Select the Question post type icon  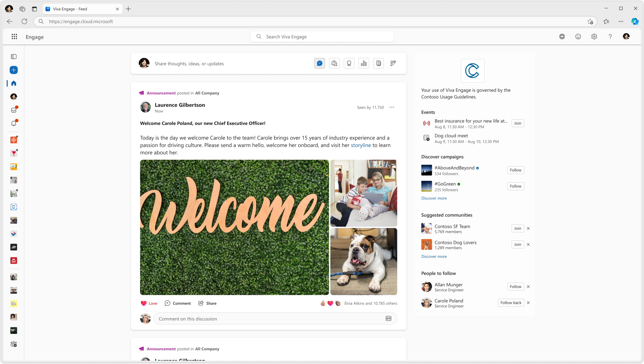pyautogui.click(x=334, y=63)
